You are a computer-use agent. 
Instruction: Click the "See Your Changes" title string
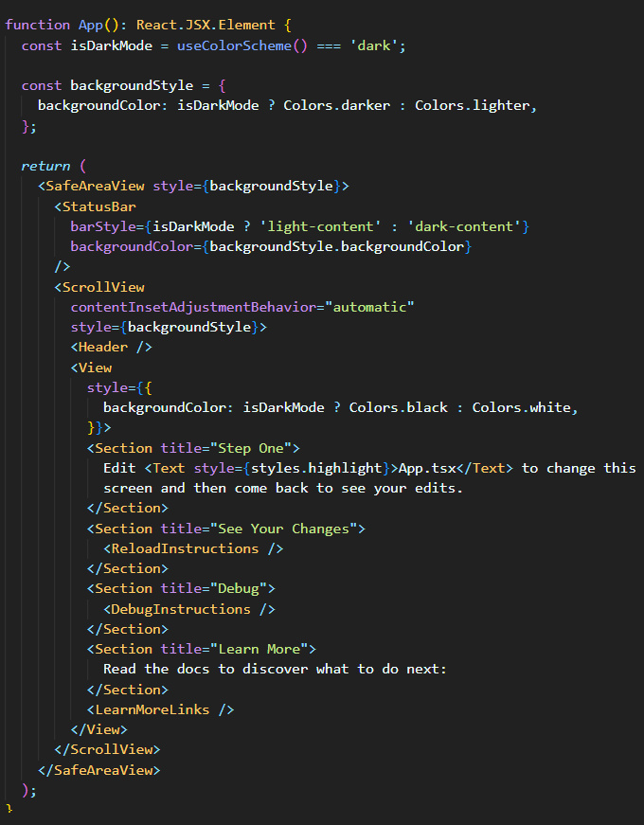click(x=283, y=529)
